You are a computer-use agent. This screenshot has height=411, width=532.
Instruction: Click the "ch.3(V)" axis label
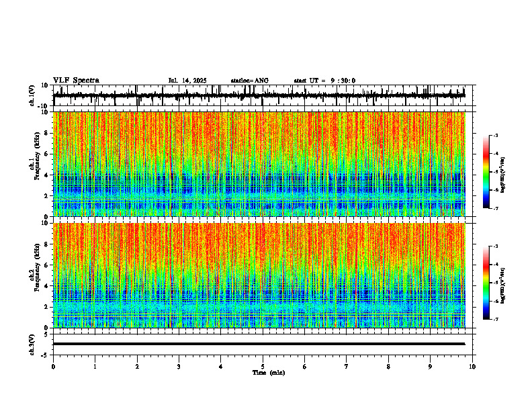(32, 345)
